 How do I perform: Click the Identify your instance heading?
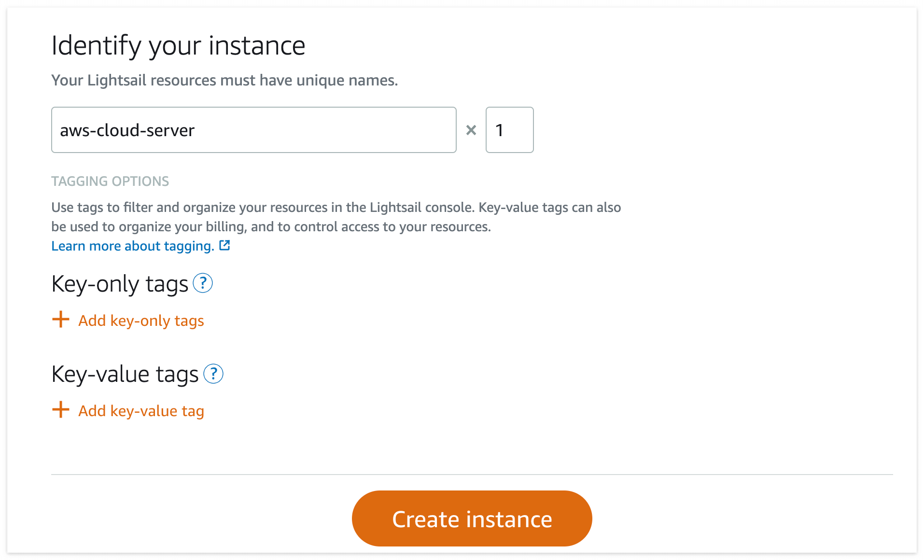tap(178, 46)
